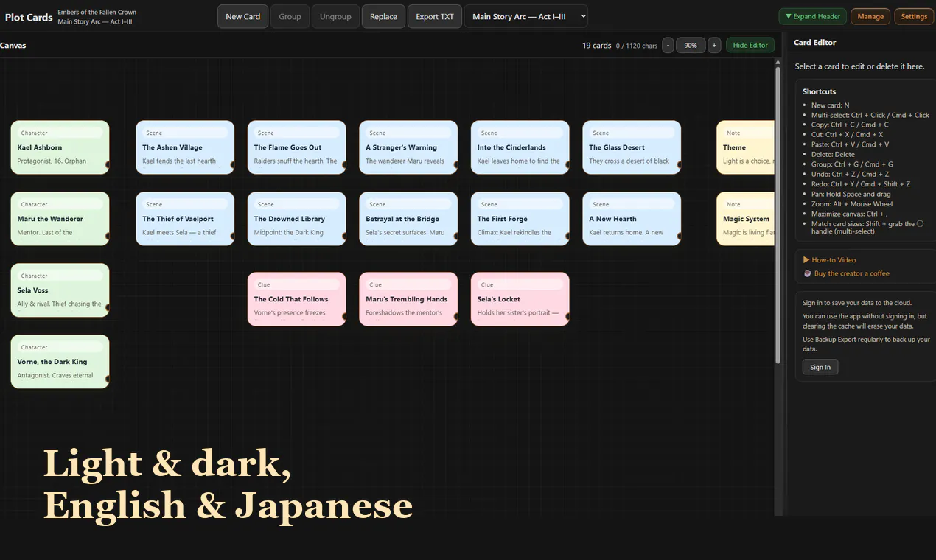The width and height of the screenshot is (936, 560).
Task: Select The Drowned Library scene card
Action: click(x=296, y=219)
